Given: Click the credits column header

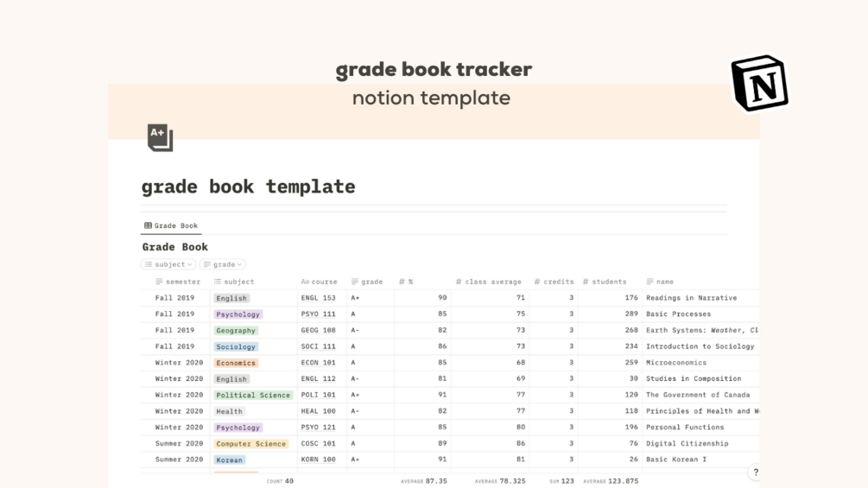Looking at the screenshot, I should click(554, 282).
